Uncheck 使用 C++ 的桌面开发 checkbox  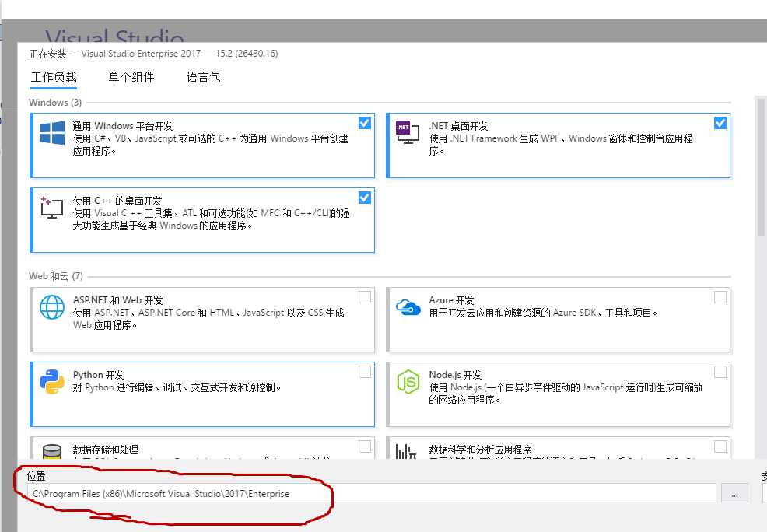coord(364,198)
